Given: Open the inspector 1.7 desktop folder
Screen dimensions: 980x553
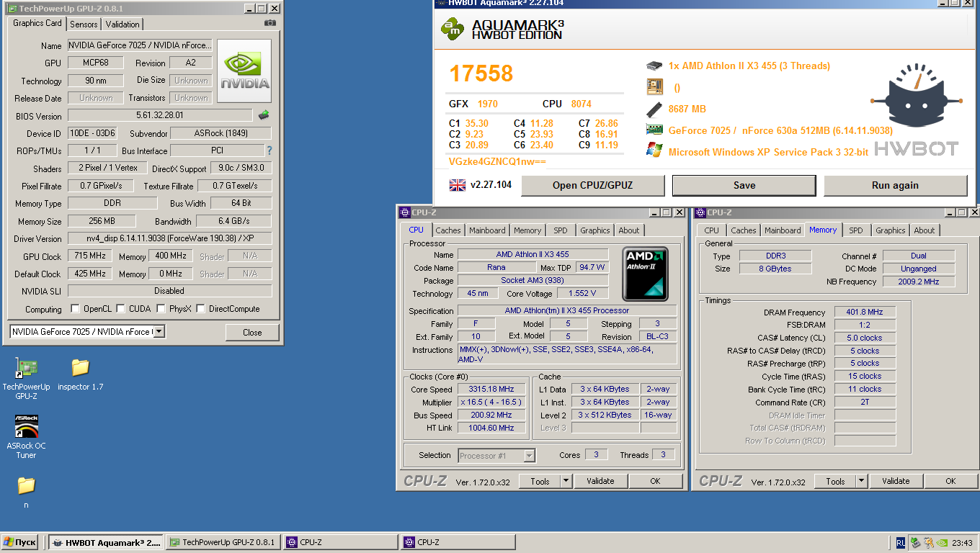Looking at the screenshot, I should [x=80, y=374].
